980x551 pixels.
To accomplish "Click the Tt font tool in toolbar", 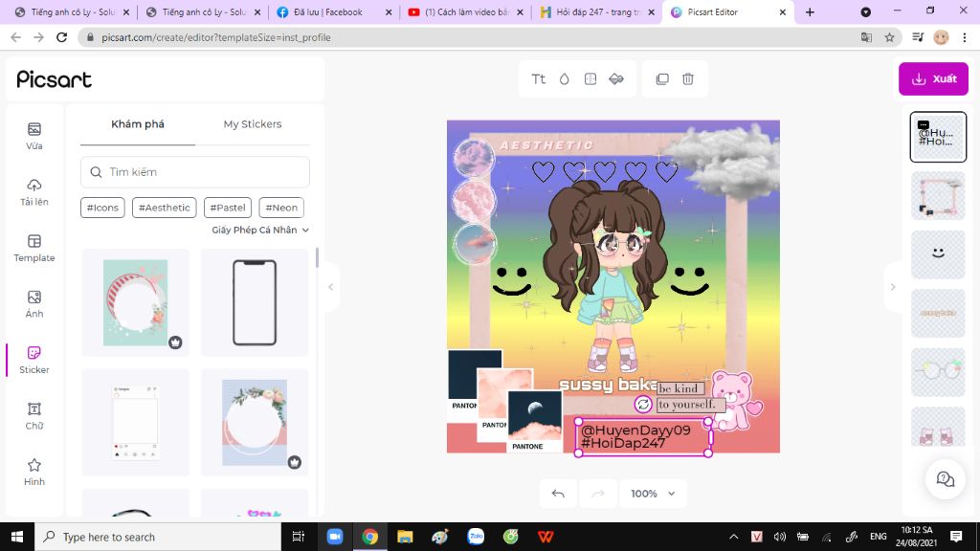I will tap(538, 78).
